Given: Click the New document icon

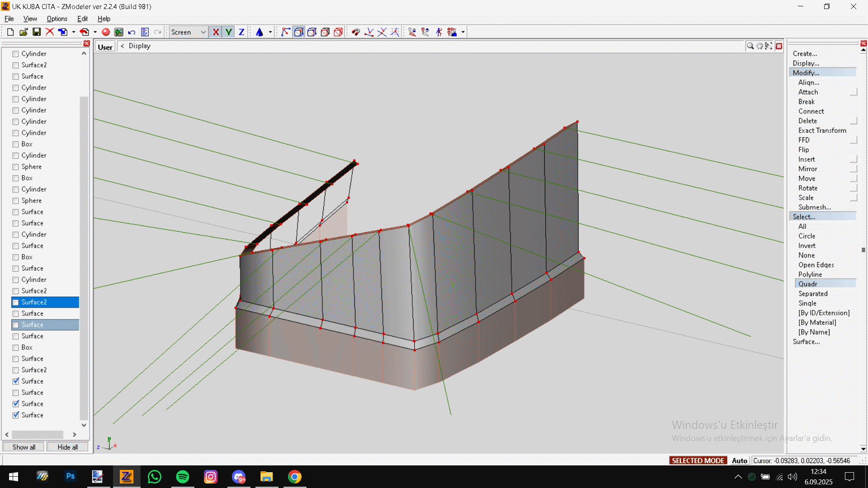Looking at the screenshot, I should point(10,32).
